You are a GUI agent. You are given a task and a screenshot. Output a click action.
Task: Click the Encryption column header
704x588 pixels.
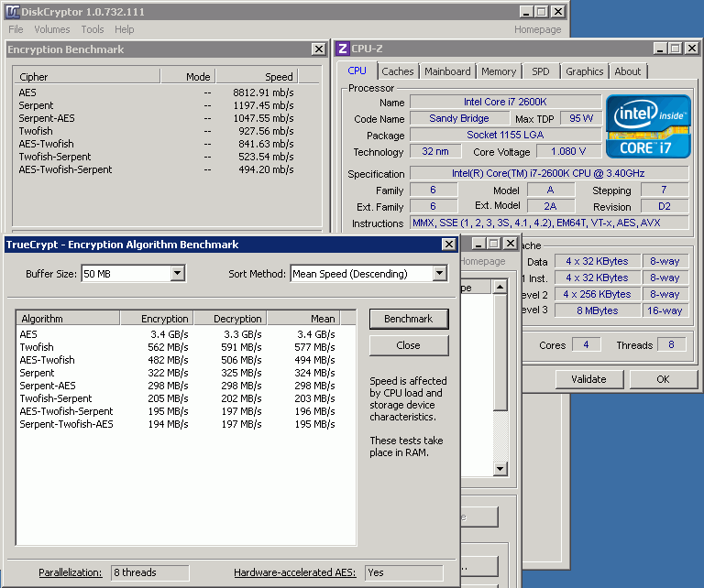coord(157,319)
